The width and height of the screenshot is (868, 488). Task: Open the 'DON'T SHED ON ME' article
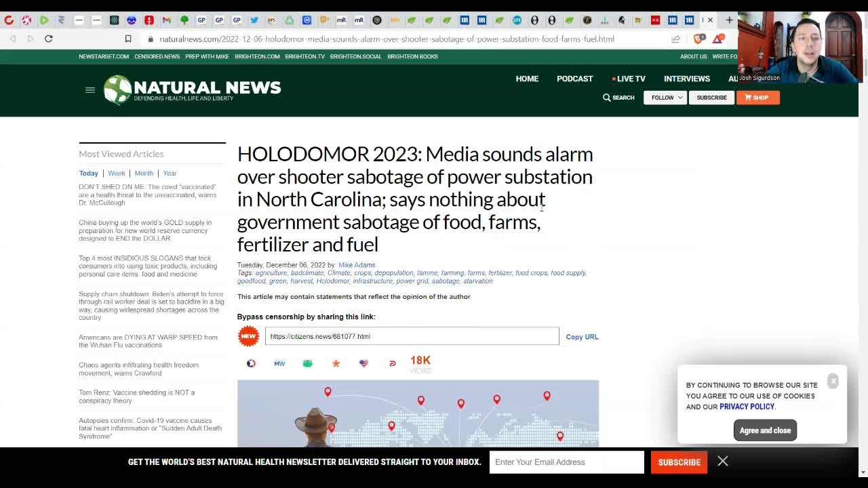pos(148,195)
